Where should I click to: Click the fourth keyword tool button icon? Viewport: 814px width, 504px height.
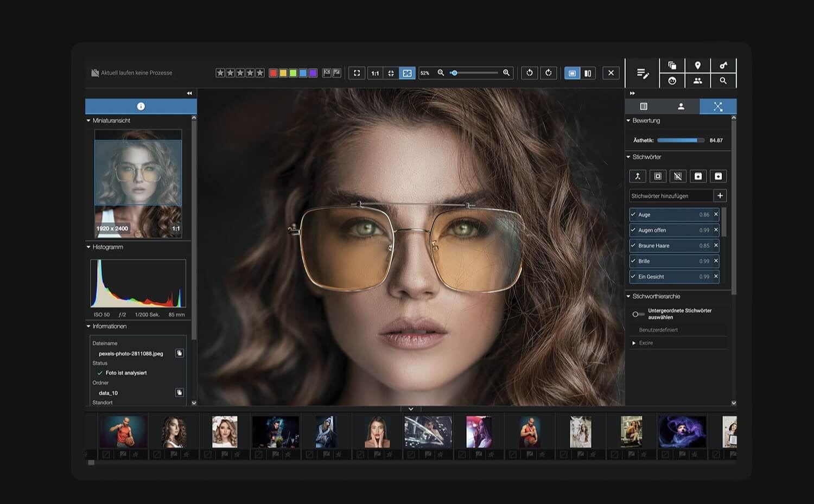[698, 176]
